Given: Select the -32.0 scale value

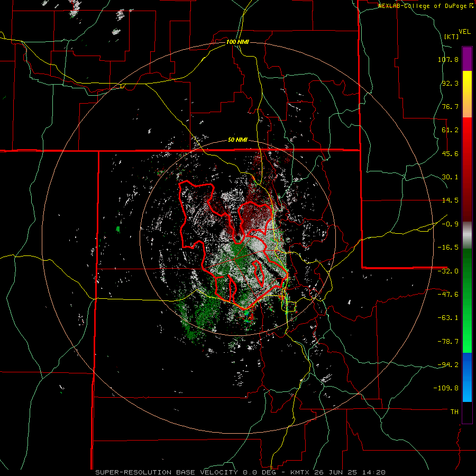Looking at the screenshot, I should point(448,271).
